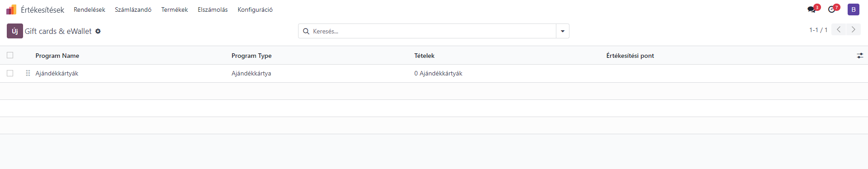
Task: Sort by the Program Name column header
Action: 57,56
